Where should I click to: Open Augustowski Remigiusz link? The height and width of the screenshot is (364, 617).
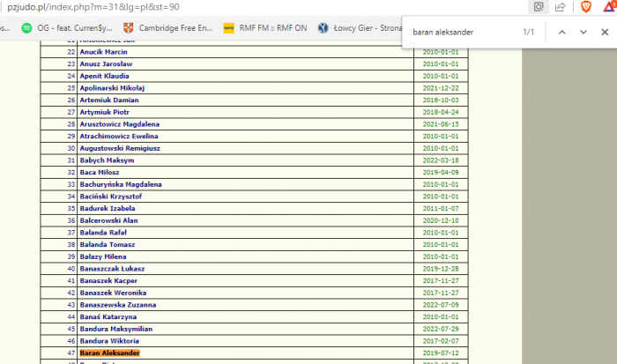click(120, 148)
